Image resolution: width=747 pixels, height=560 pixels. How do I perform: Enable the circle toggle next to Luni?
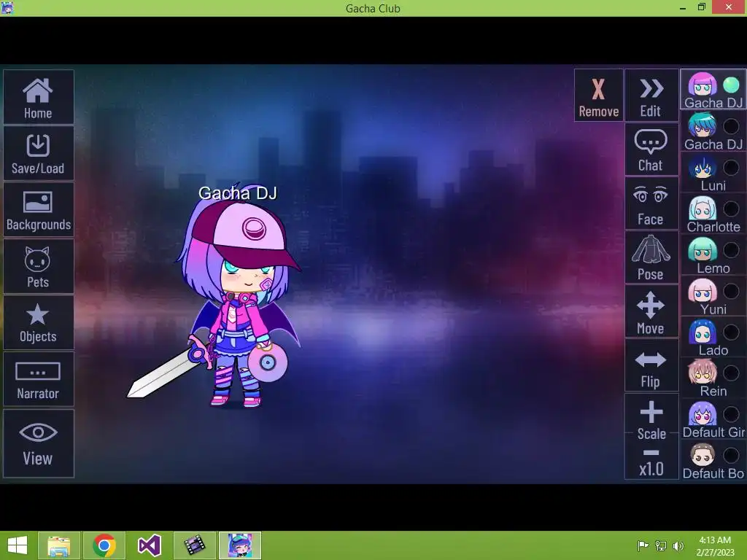(731, 168)
